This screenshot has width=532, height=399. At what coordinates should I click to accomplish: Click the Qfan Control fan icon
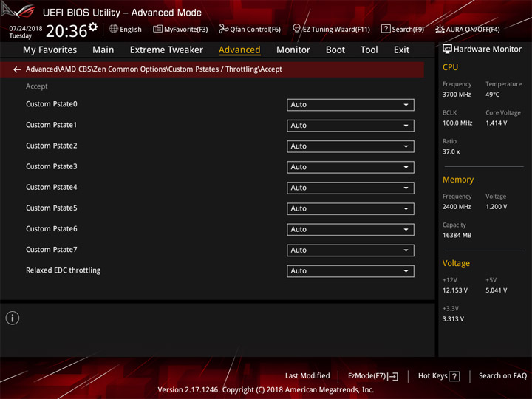[223, 29]
